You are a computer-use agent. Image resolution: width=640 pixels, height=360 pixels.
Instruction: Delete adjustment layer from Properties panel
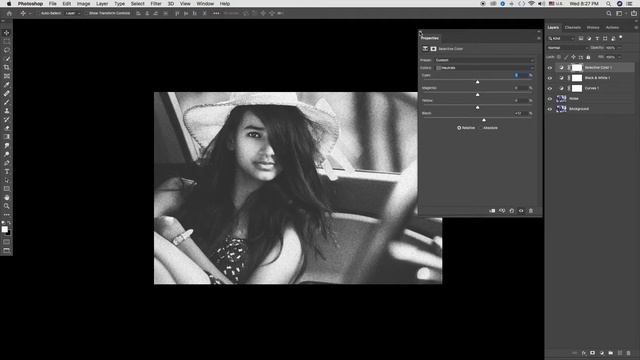[531, 211]
